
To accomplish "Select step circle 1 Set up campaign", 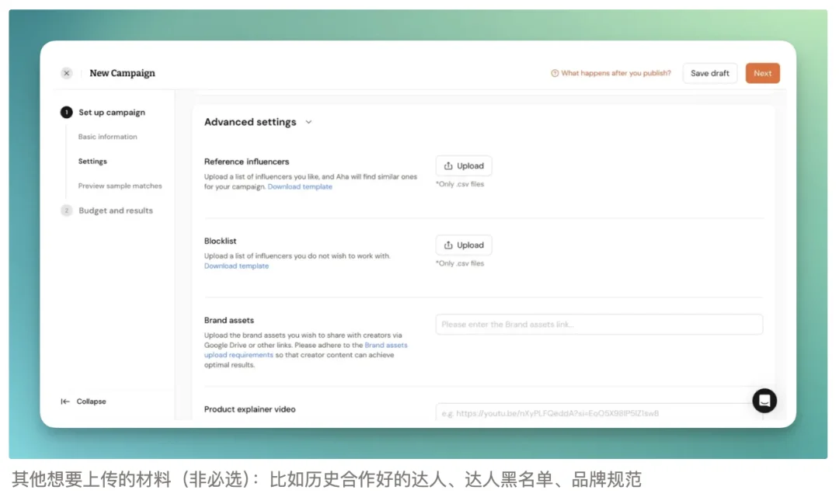I will click(x=68, y=112).
